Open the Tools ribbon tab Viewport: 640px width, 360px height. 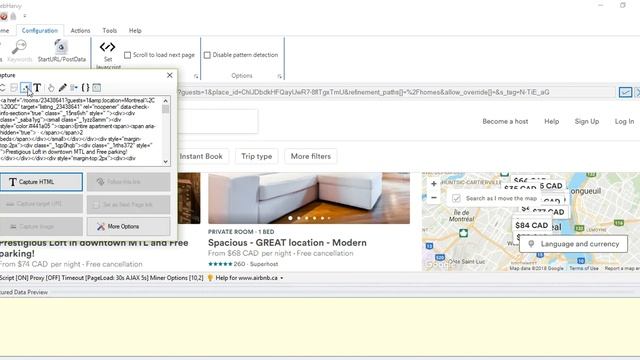coord(109,31)
